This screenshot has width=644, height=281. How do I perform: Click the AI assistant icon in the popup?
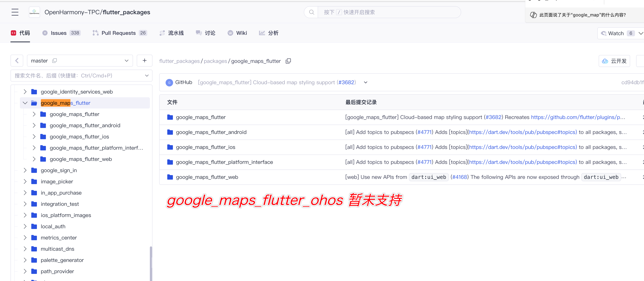(533, 15)
